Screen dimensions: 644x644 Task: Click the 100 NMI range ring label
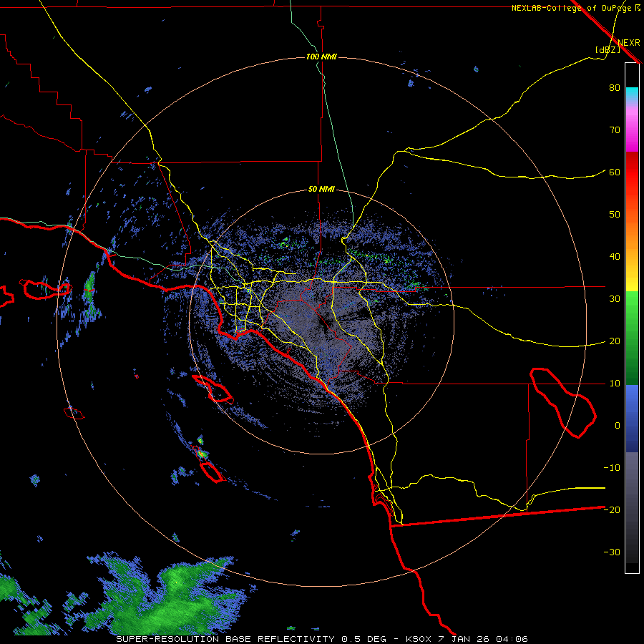tap(321, 57)
